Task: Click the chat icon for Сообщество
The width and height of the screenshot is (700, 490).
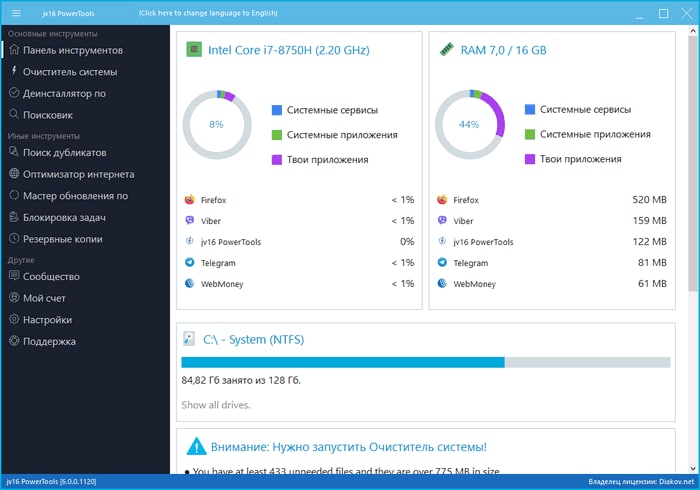Action: (x=14, y=276)
